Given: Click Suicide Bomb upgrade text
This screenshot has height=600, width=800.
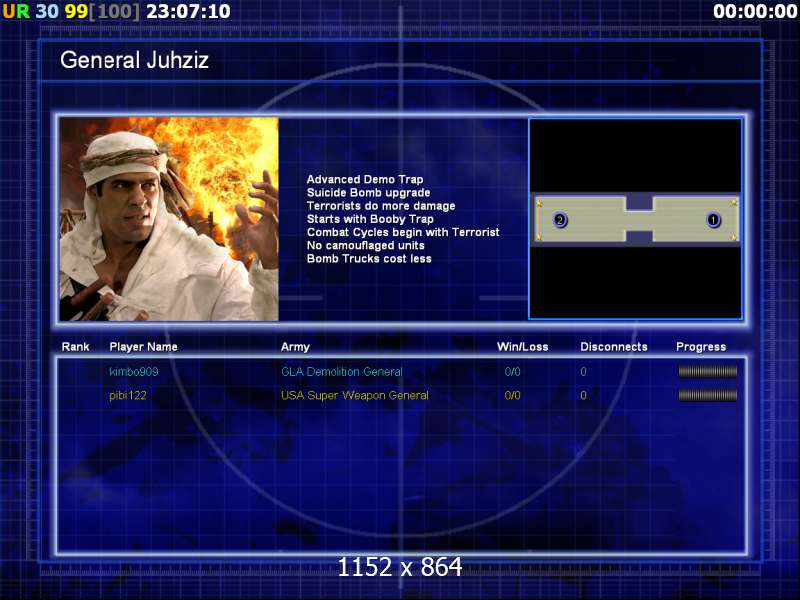Looking at the screenshot, I should click(368, 193).
